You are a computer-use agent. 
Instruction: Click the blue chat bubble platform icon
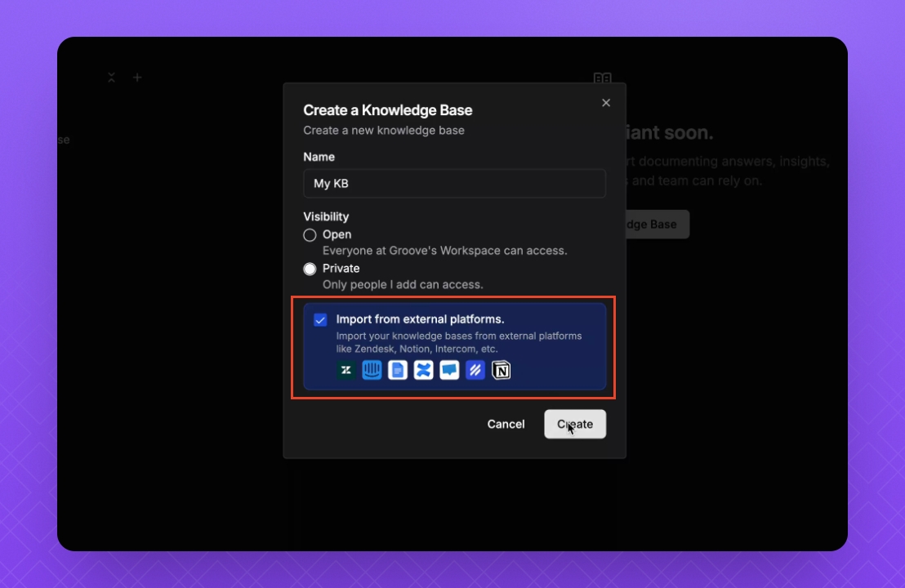tap(449, 370)
